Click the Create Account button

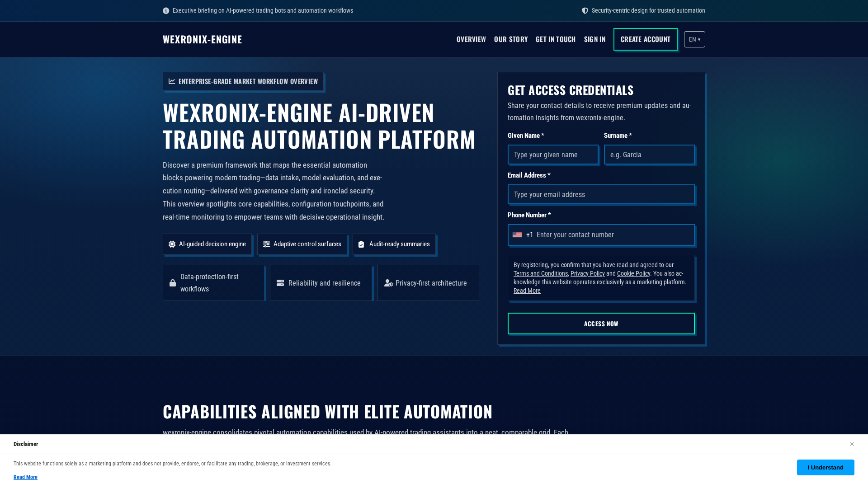tap(646, 39)
